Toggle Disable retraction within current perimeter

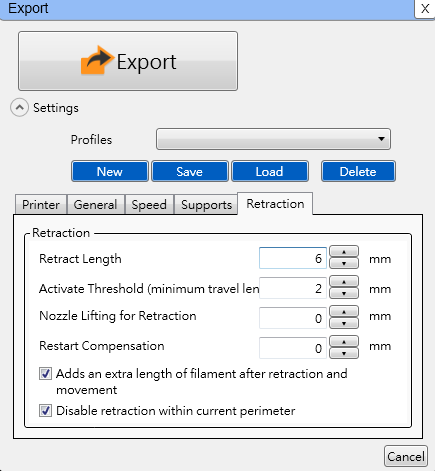[45, 410]
